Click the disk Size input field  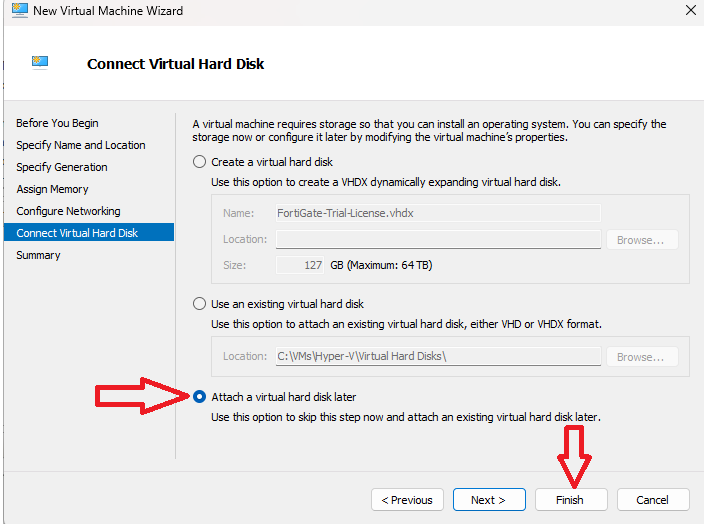tap(300, 266)
